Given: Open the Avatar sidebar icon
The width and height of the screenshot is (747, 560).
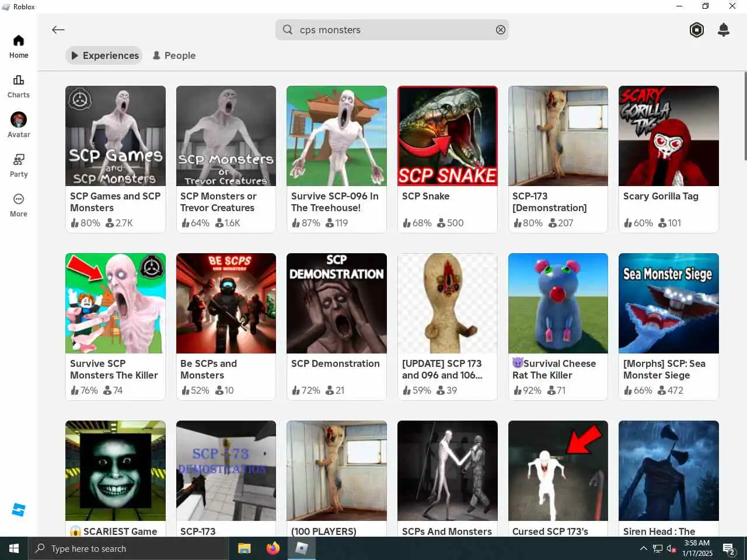Looking at the screenshot, I should (x=19, y=125).
